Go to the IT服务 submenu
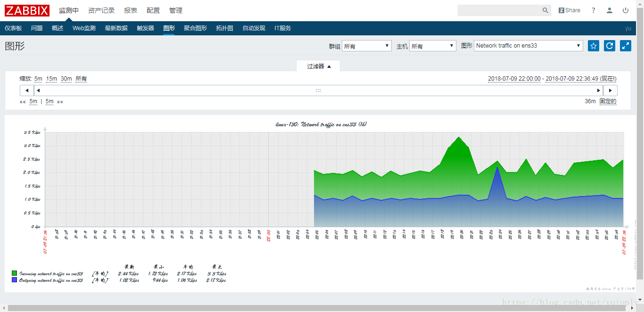Screen dimensions: 644x312 [283, 28]
